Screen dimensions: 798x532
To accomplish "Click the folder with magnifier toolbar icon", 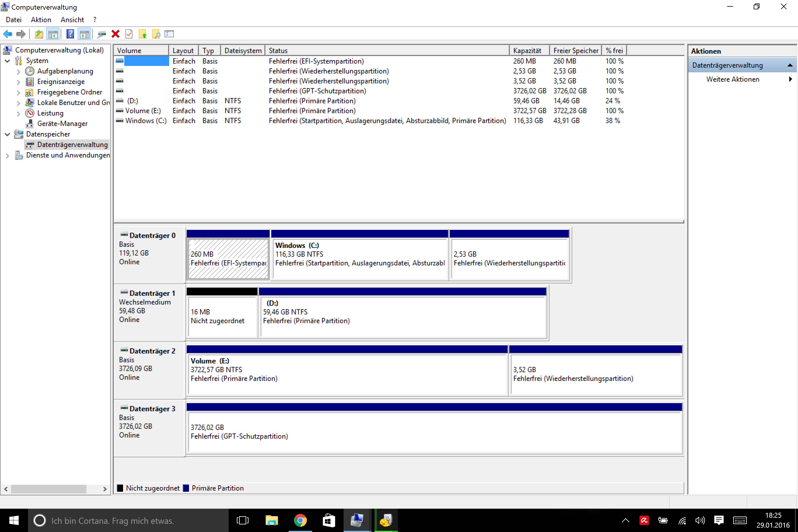I will coord(156,34).
